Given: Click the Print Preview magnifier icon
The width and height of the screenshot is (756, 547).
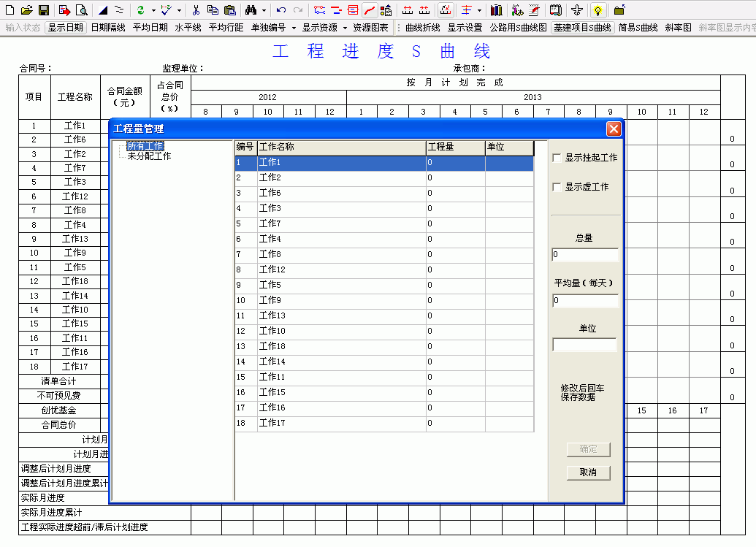Looking at the screenshot, I should coord(81,10).
